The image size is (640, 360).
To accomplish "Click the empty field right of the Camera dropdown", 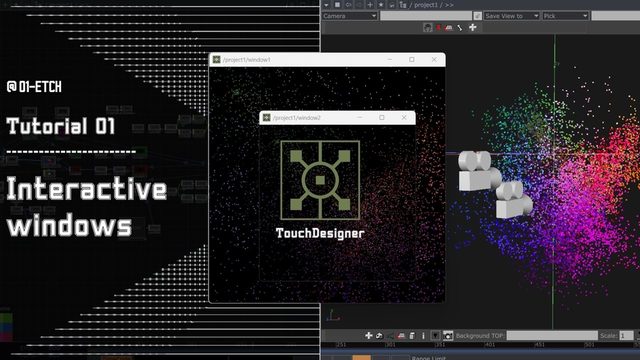I will click(x=426, y=16).
